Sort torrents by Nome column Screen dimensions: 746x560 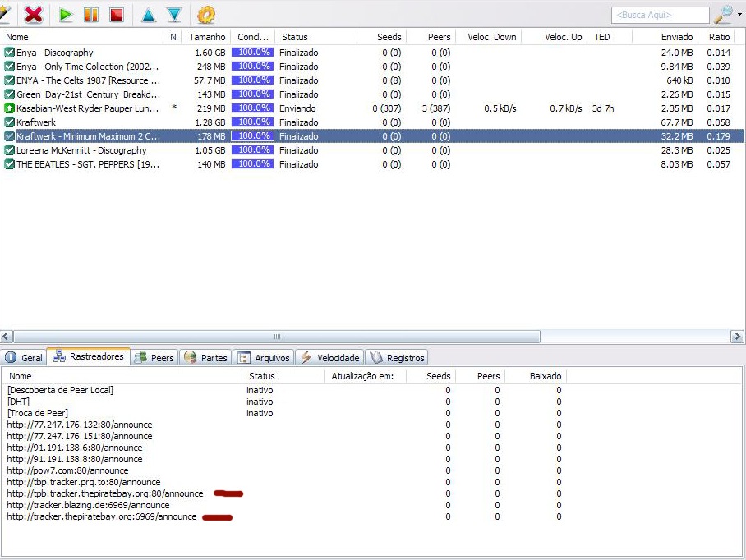(82, 37)
